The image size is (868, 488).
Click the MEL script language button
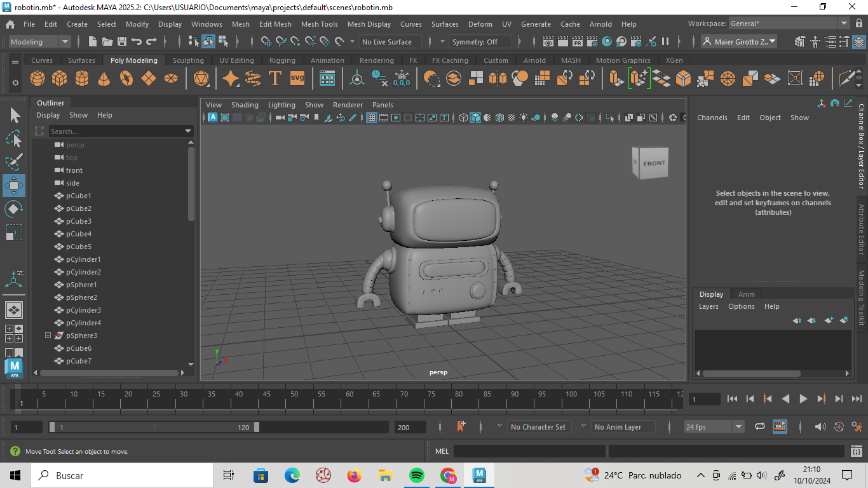pyautogui.click(x=442, y=451)
